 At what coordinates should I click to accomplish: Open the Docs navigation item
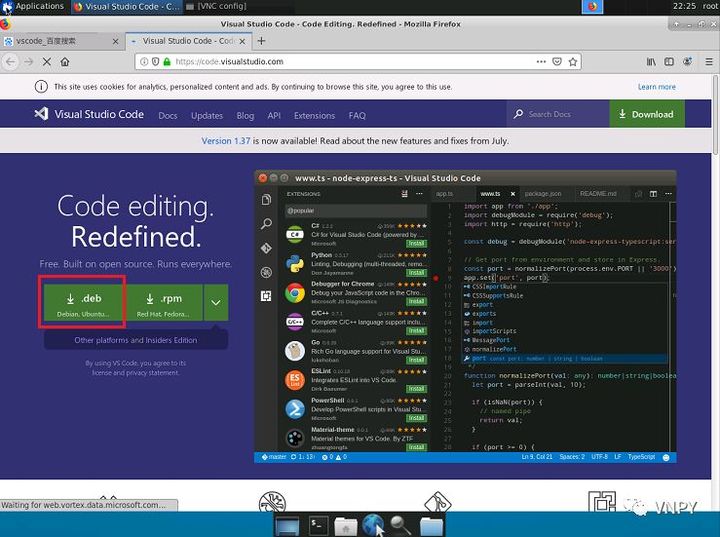[x=168, y=115]
